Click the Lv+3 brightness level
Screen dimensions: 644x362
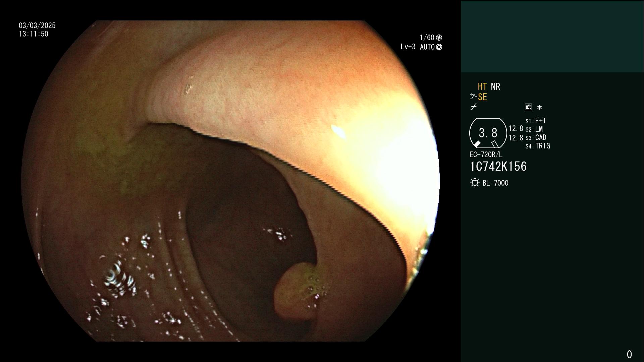(408, 47)
